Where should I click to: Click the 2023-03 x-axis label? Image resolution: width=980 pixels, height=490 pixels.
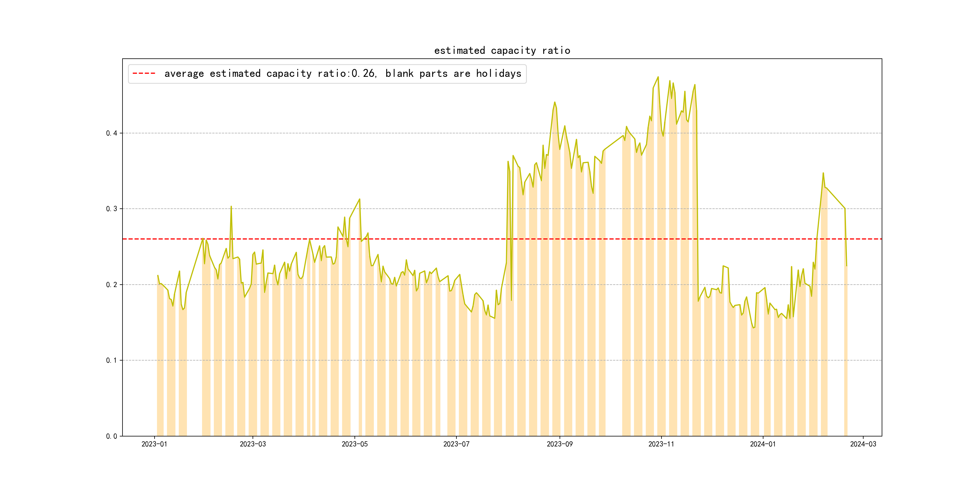tap(253, 444)
